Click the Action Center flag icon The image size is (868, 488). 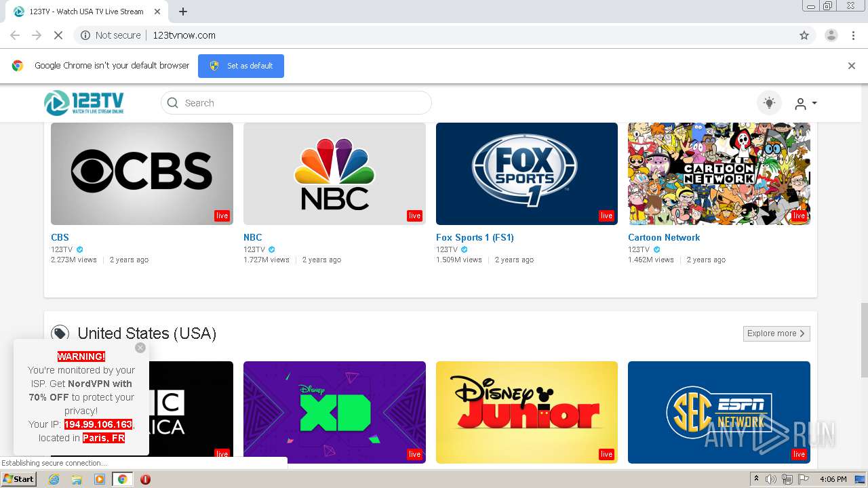(x=804, y=479)
